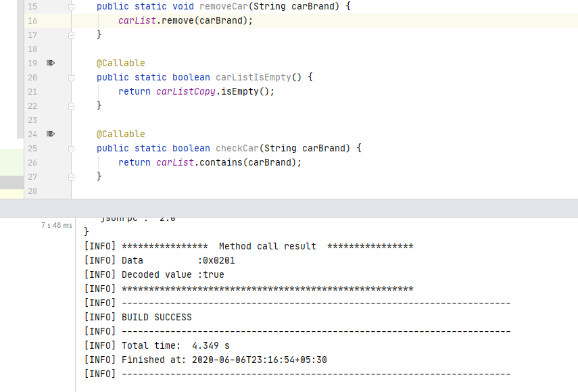Screen dimensions: 578x392
Task: Select line number 20 in the gutter
Action: [x=32, y=77]
